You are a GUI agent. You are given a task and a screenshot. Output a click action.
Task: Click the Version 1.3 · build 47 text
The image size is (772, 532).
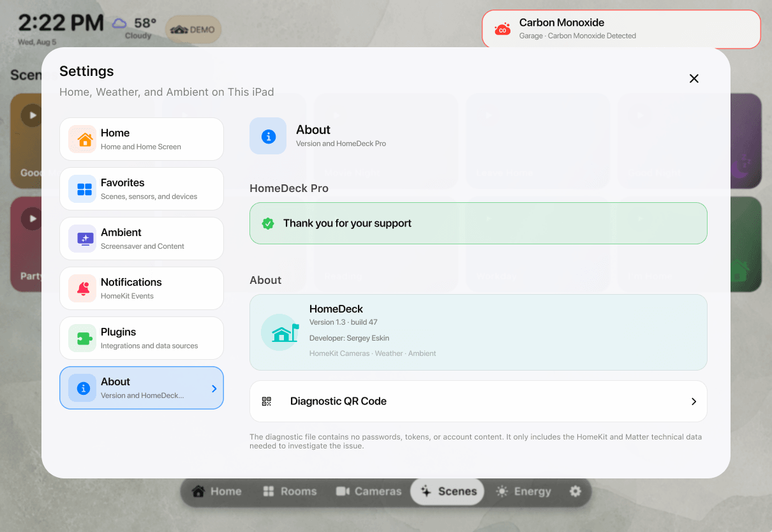coord(343,322)
